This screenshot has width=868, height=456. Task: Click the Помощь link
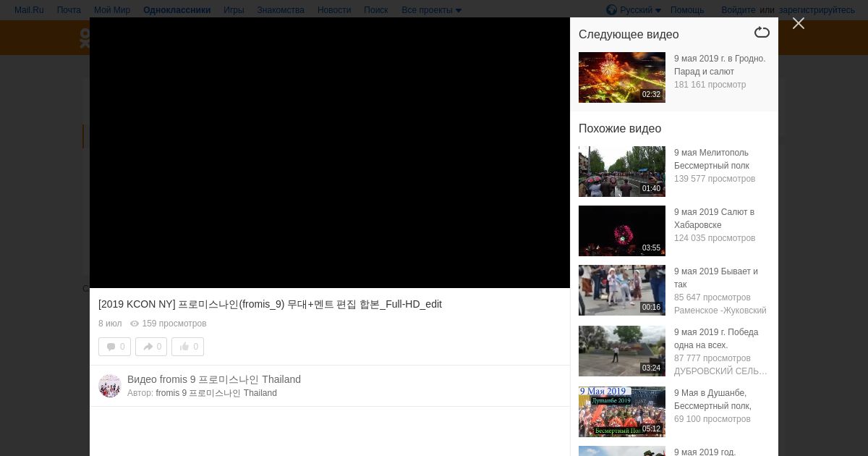[x=687, y=10]
